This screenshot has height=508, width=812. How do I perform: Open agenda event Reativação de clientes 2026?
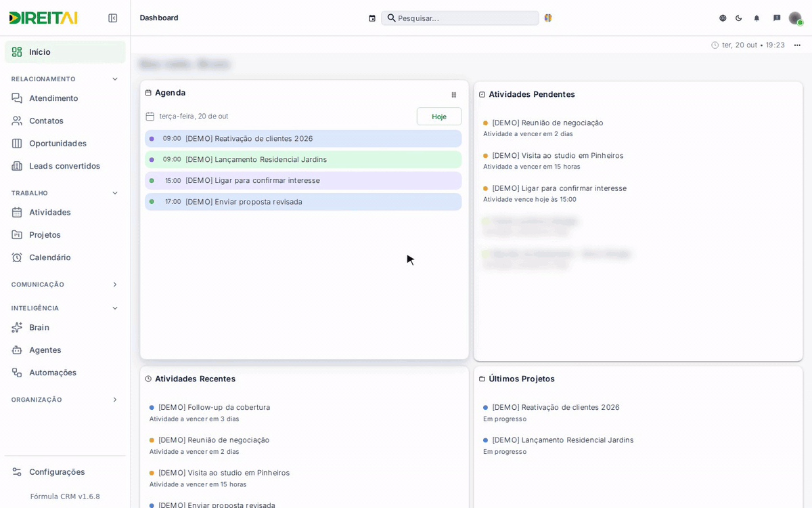tap(303, 139)
